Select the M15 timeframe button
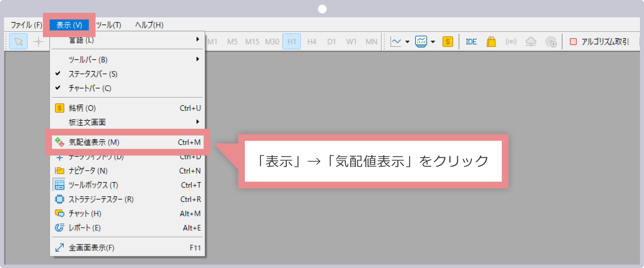 252,42
